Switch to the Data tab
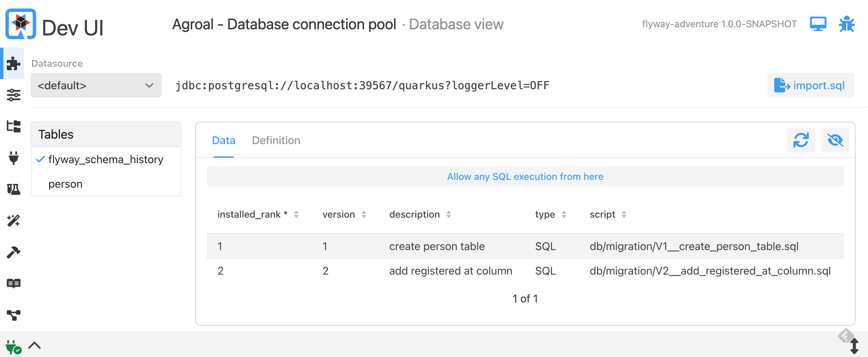Image resolution: width=868 pixels, height=357 pixels. click(223, 140)
